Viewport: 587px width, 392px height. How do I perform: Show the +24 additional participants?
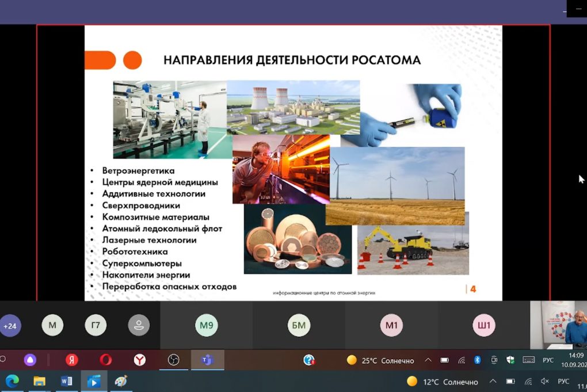click(10, 326)
